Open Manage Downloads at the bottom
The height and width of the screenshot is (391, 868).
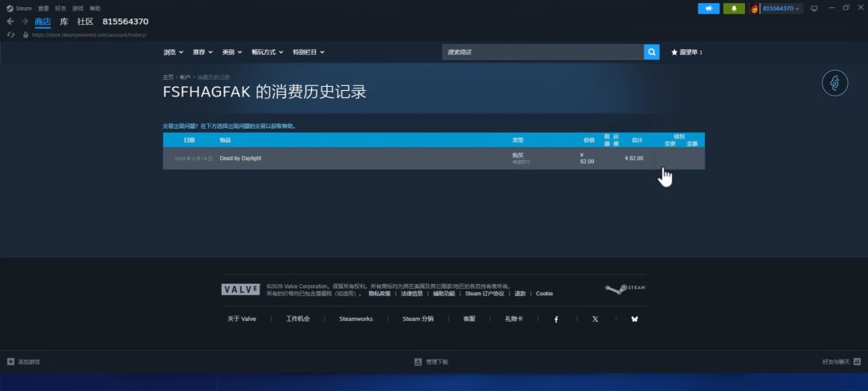432,362
